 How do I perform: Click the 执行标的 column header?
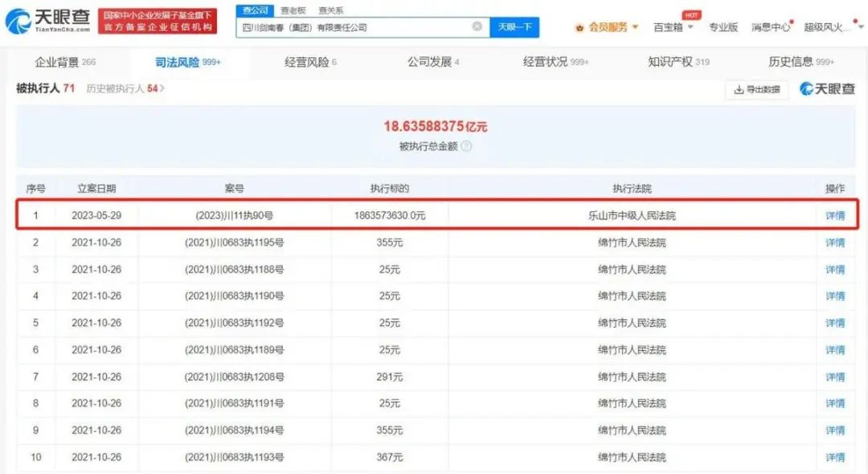390,189
